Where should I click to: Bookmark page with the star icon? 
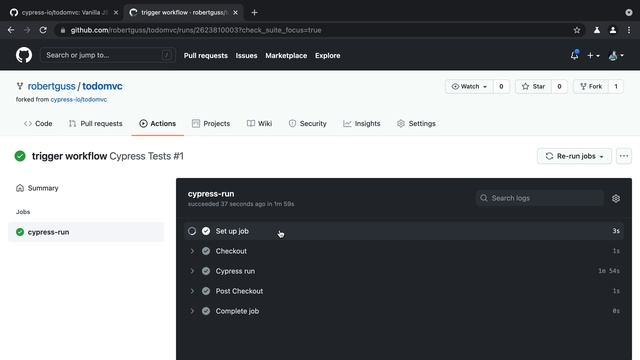pyautogui.click(x=577, y=30)
